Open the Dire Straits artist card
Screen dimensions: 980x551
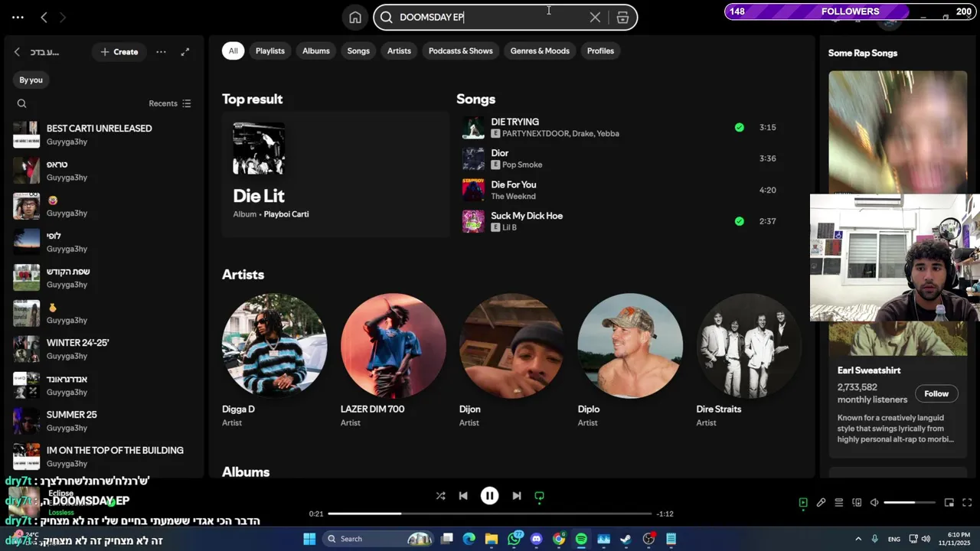[x=749, y=360]
